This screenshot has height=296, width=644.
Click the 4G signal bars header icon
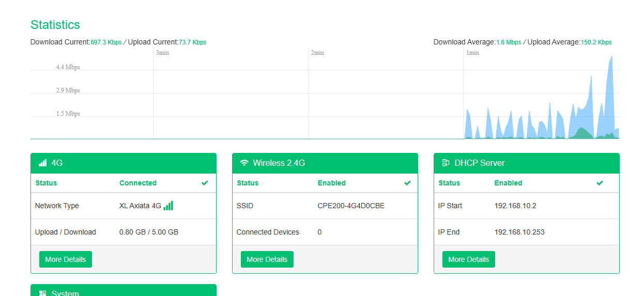[x=42, y=163]
